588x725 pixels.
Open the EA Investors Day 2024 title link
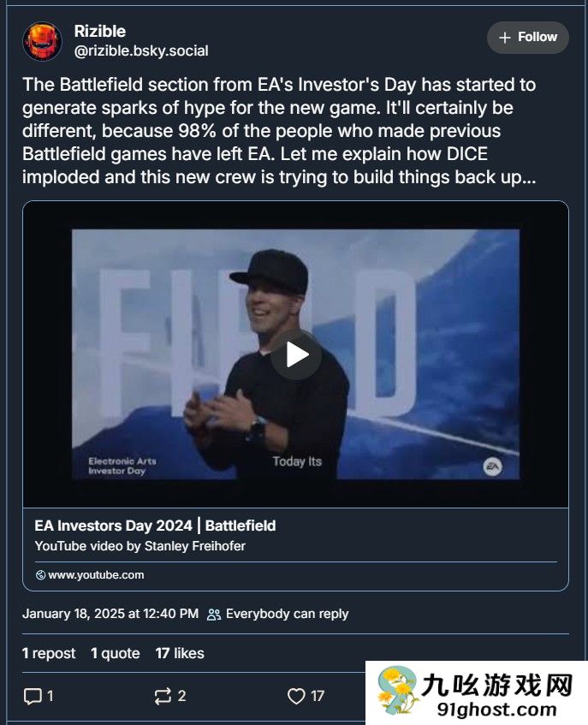pyautogui.click(x=155, y=526)
